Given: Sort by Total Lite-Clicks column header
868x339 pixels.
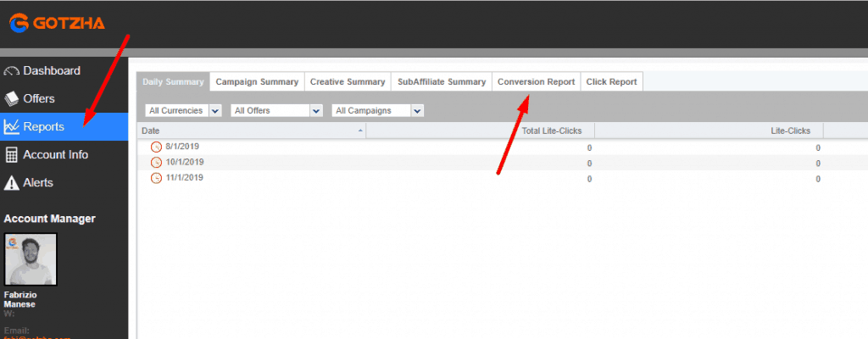Looking at the screenshot, I should (481, 131).
